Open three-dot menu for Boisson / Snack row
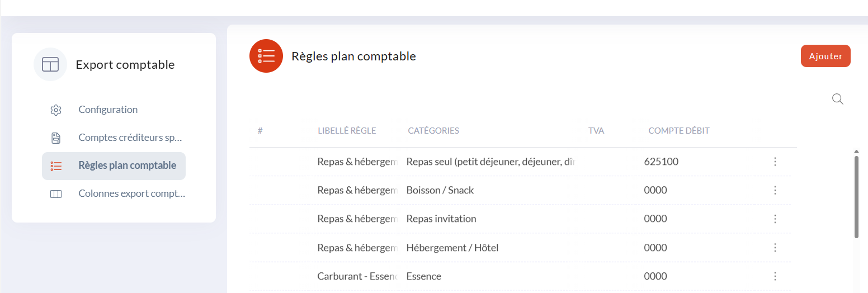Image resolution: width=868 pixels, height=293 pixels. click(775, 190)
